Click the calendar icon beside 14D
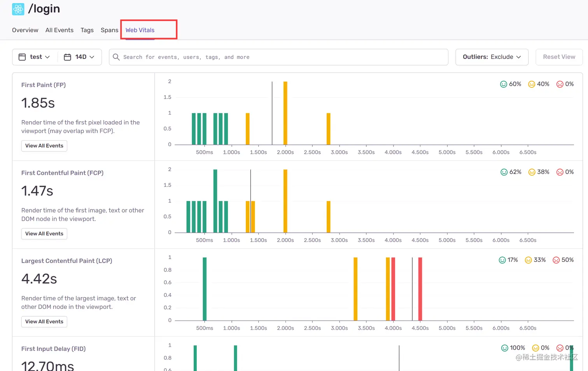Image resolution: width=588 pixels, height=371 pixels. pos(67,57)
